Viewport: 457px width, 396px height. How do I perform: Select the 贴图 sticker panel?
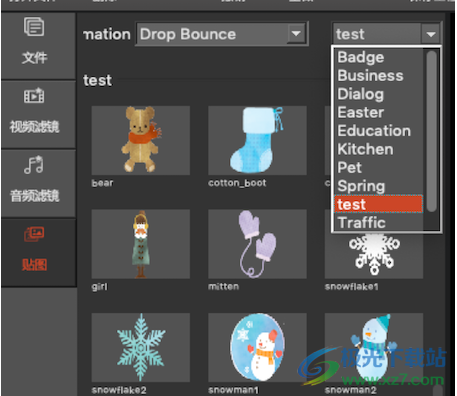coord(38,252)
